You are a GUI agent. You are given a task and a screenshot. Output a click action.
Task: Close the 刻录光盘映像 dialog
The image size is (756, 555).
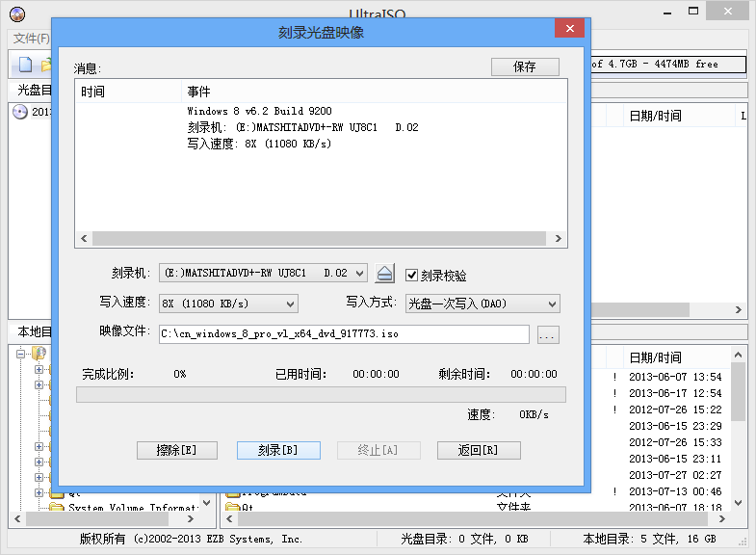pos(569,29)
